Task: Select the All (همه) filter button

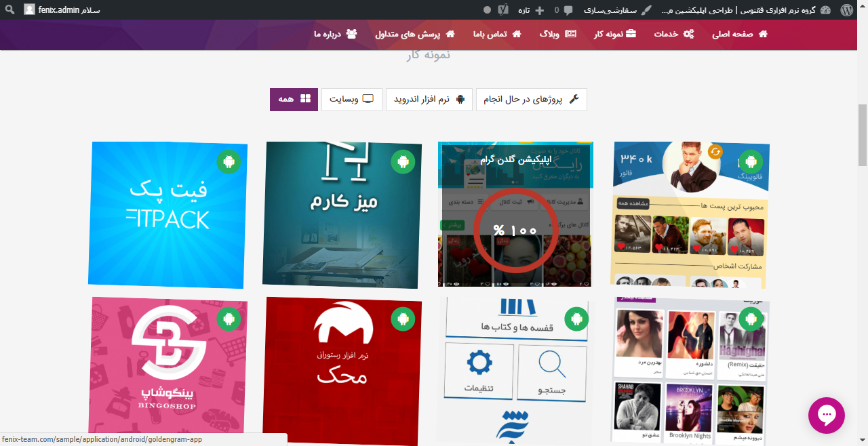Action: 294,100
